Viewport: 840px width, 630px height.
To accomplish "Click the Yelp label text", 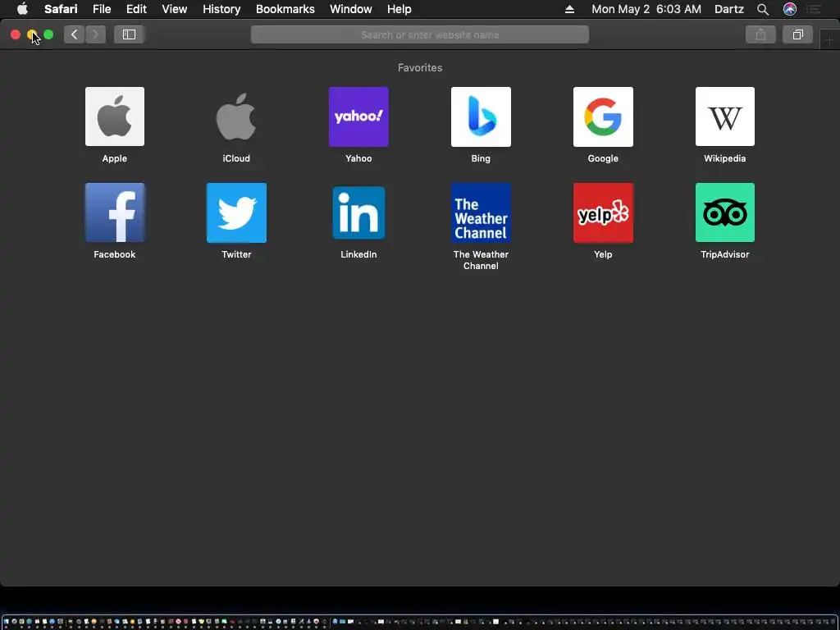I will pyautogui.click(x=603, y=254).
